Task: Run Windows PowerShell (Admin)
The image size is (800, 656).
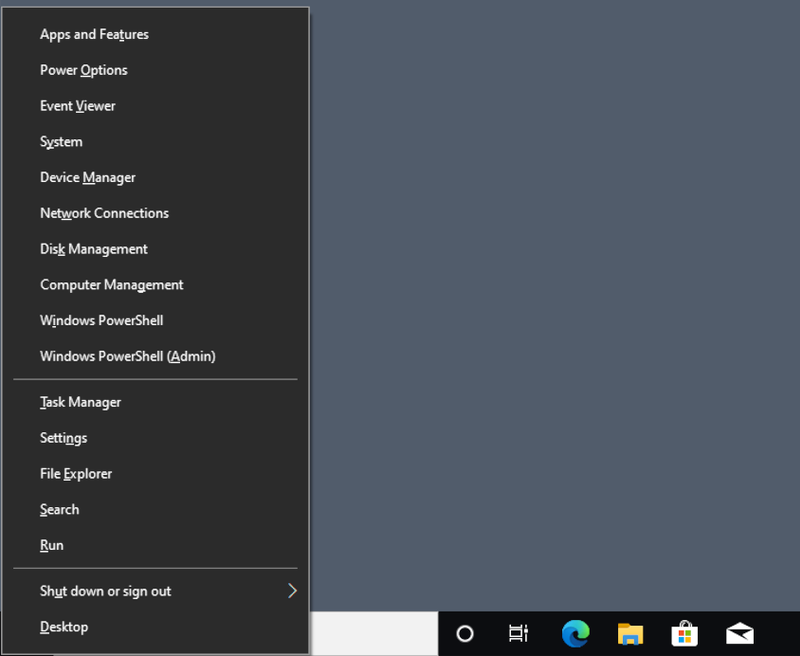Action: (x=155, y=356)
